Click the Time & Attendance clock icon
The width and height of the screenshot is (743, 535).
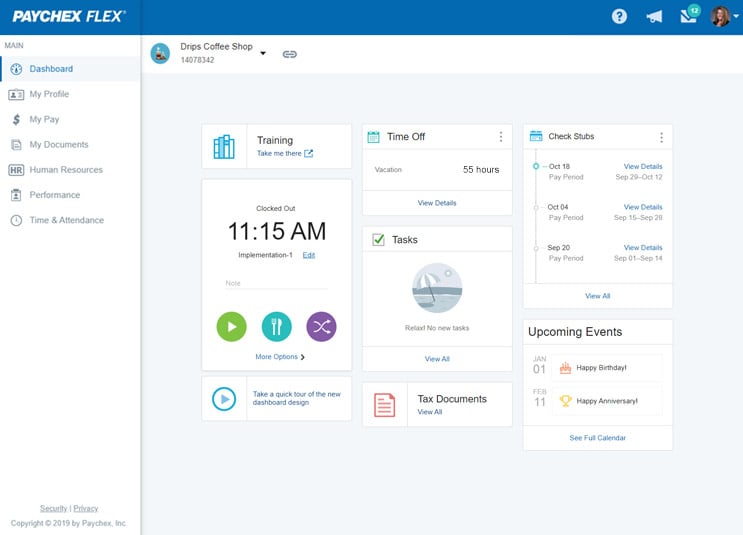(x=16, y=220)
